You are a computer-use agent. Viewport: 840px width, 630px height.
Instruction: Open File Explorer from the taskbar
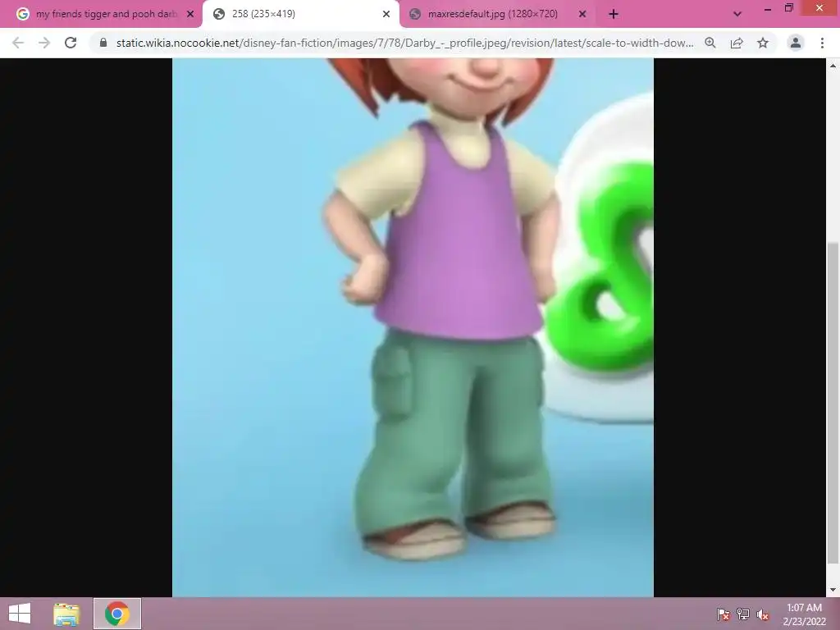coord(66,614)
